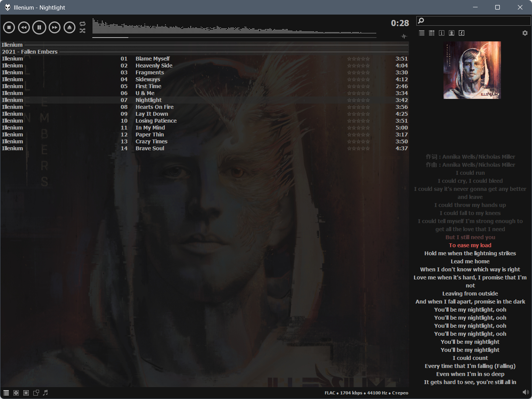Select track 02 Heavenly Side
This screenshot has width=532, height=399.
coord(205,66)
